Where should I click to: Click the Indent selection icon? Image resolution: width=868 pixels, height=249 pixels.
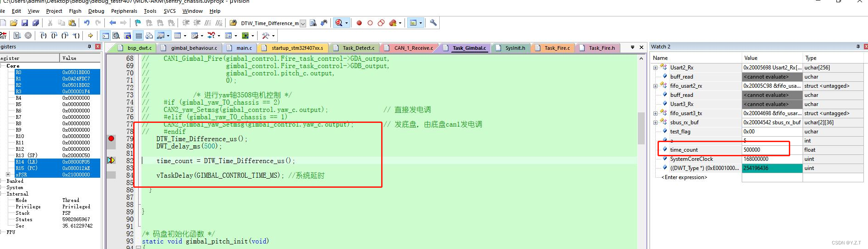tap(186, 23)
